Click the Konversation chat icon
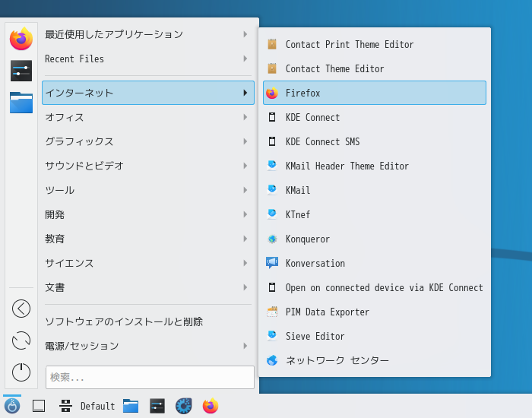Screen dimensions: 532x418 (272, 263)
